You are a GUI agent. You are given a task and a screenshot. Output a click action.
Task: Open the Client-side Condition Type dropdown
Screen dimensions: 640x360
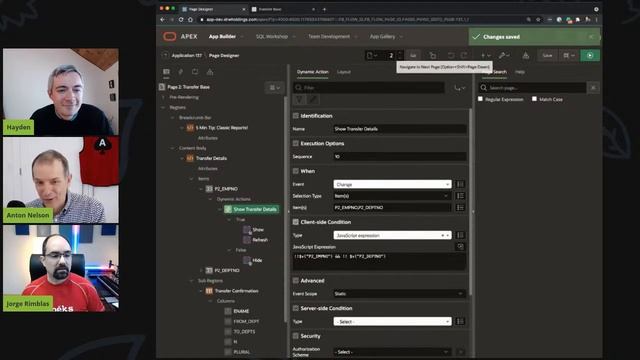pos(392,236)
